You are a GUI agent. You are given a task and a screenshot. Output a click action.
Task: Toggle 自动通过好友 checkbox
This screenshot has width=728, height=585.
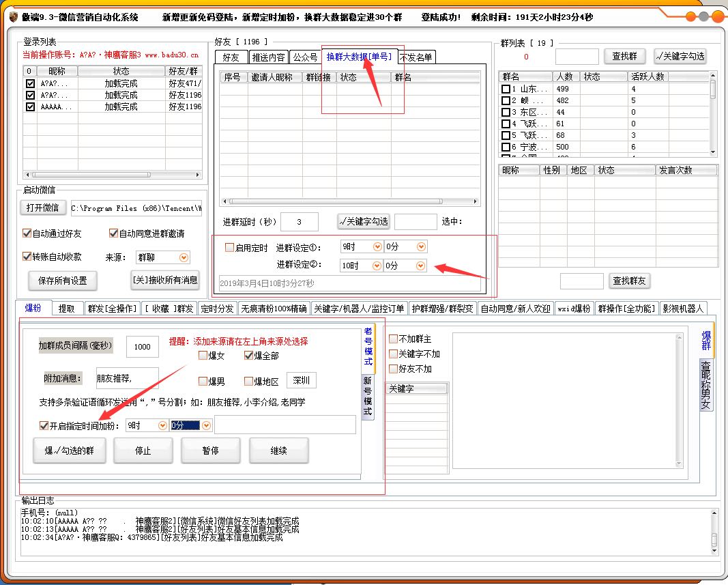[27, 233]
